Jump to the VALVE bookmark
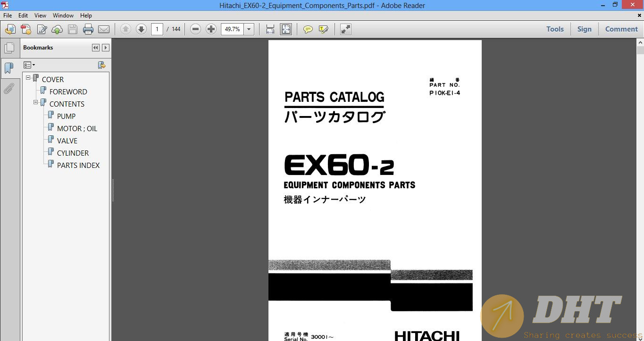This screenshot has height=341, width=644. click(x=67, y=141)
